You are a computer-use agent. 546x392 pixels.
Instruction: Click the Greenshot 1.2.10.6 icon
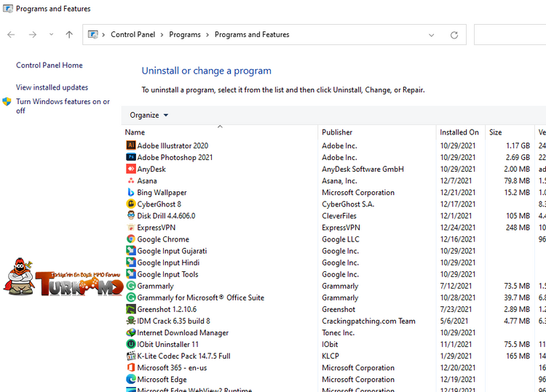131,309
